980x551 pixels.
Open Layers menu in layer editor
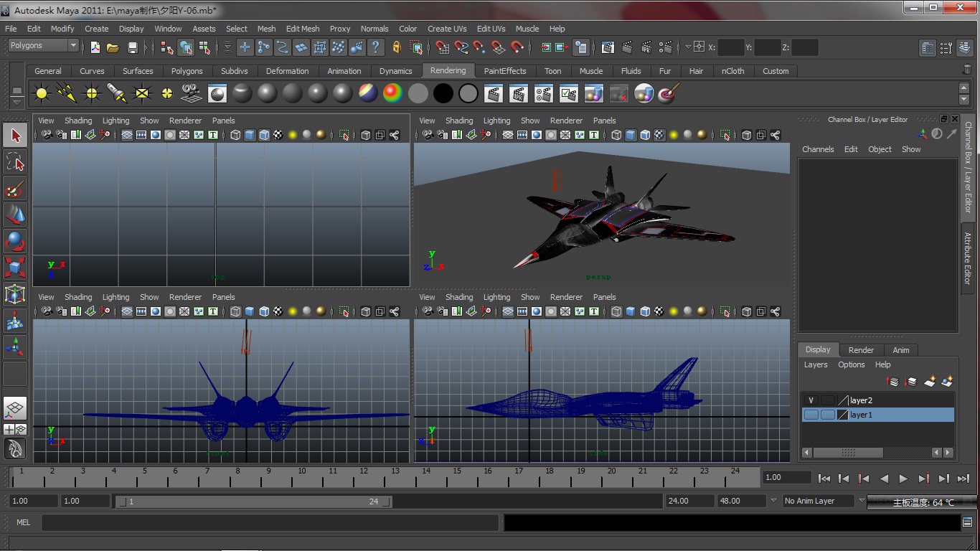[x=816, y=364]
